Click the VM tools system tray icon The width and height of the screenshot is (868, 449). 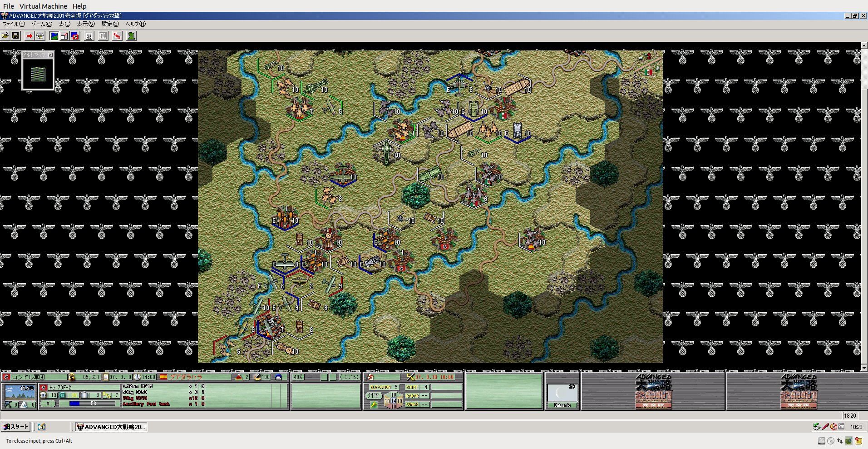pyautogui.click(x=841, y=427)
